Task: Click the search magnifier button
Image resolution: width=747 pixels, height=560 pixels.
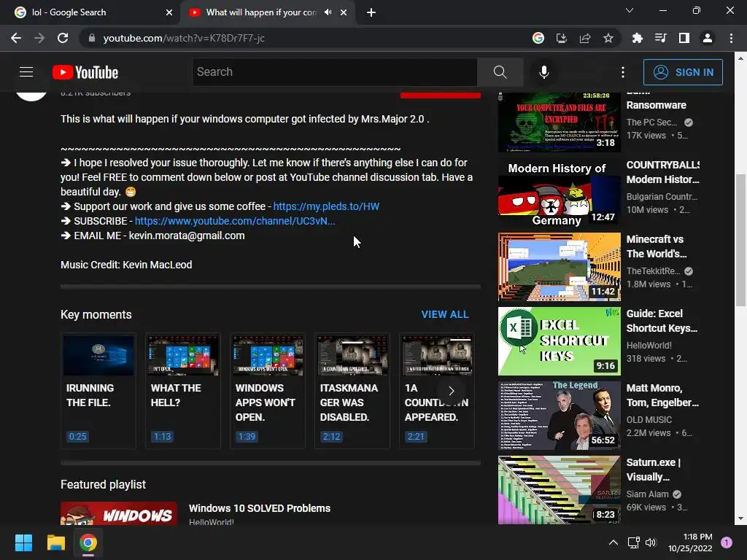Action: coord(500,72)
